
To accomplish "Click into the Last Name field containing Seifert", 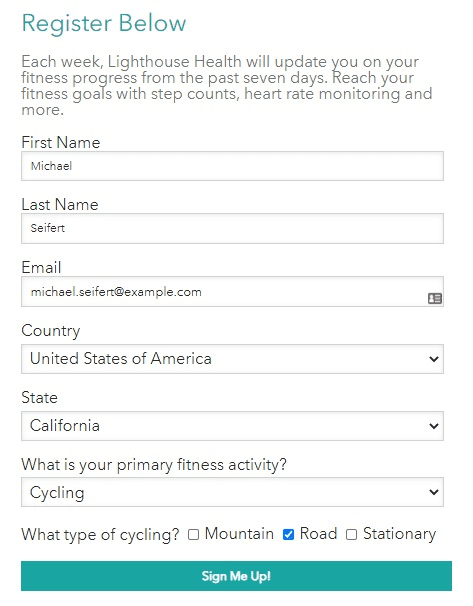I will (232, 228).
